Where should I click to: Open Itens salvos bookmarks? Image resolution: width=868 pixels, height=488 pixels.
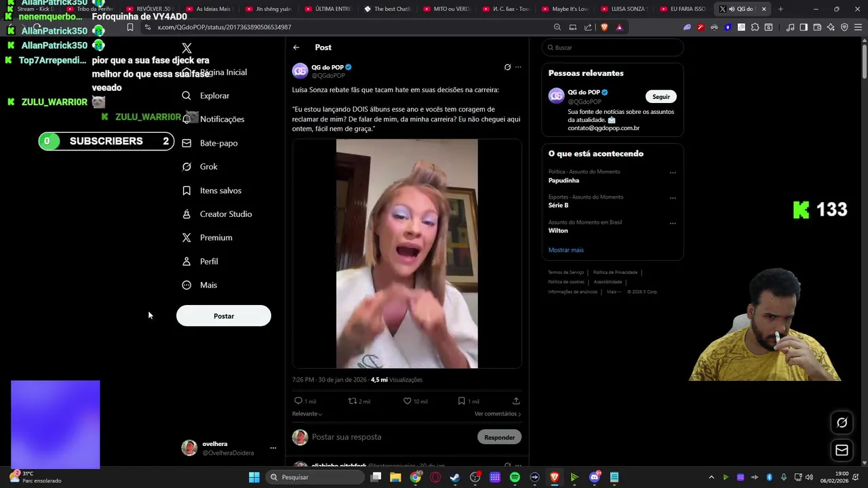[212, 190]
